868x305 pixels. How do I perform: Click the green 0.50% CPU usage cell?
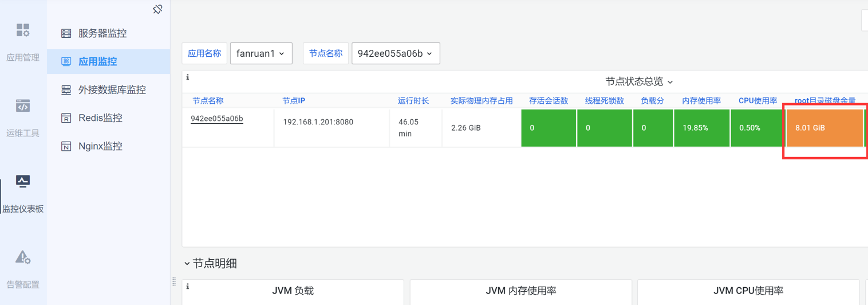pos(757,128)
